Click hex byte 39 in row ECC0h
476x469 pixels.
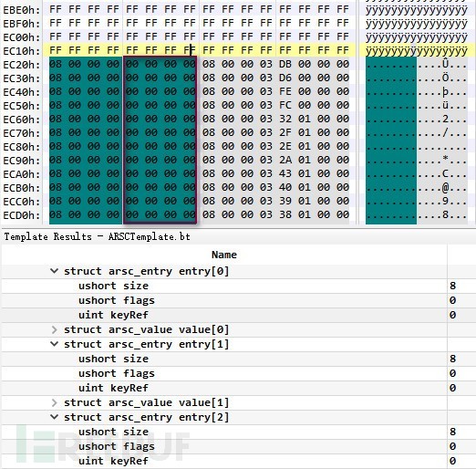pyautogui.click(x=285, y=201)
